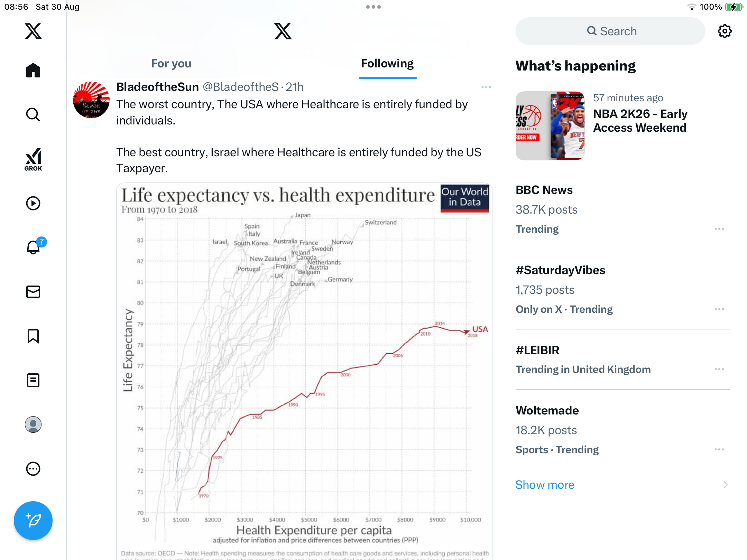Open Explore search in the sidebar
Image resolution: width=747 pixels, height=560 pixels.
pyautogui.click(x=33, y=114)
